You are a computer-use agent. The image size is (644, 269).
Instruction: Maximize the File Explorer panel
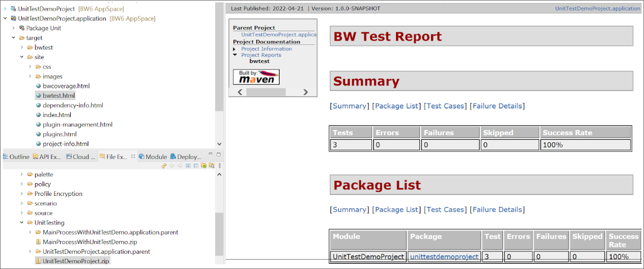pos(219,154)
